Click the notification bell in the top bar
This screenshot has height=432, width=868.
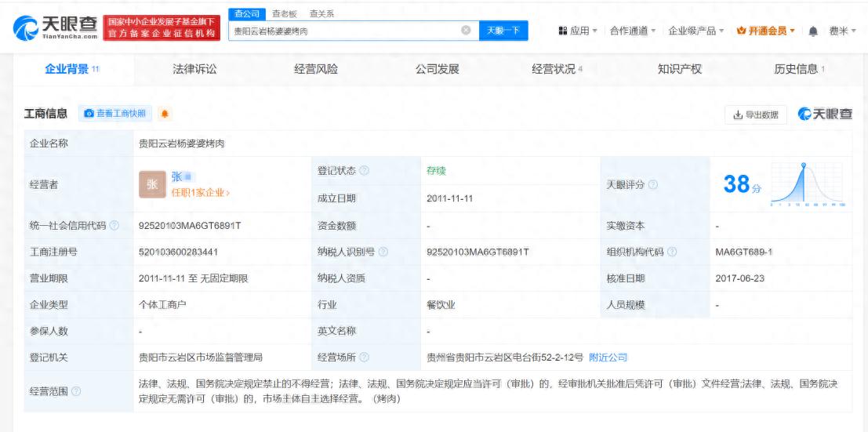tap(813, 31)
